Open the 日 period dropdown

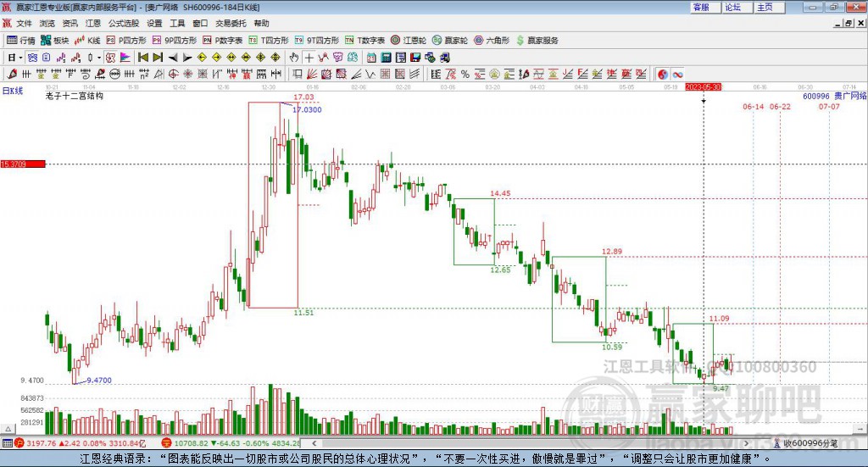point(15,58)
